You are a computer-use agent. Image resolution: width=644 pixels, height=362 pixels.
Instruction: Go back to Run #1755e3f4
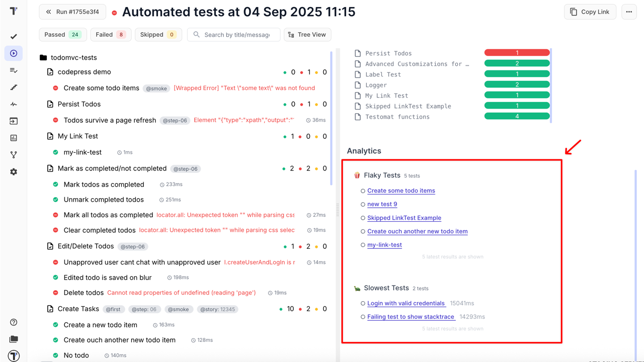click(72, 12)
